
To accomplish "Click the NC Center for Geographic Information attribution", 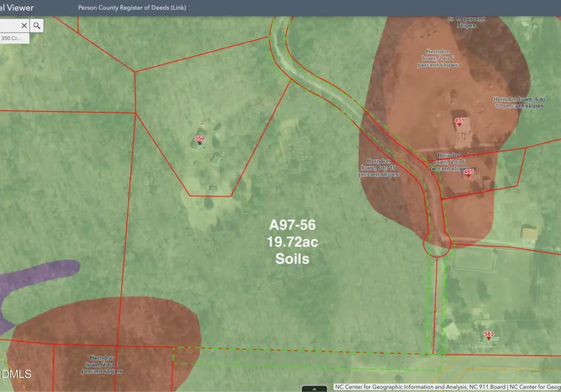I will pos(447,387).
